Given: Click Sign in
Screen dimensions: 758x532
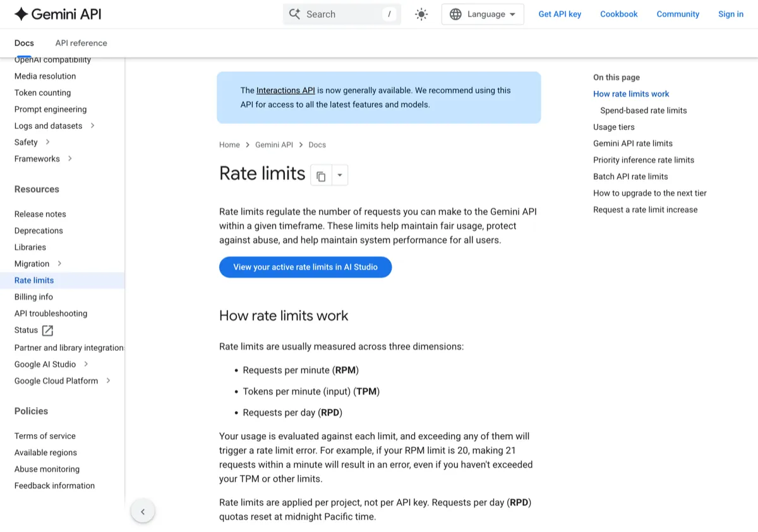Looking at the screenshot, I should click(731, 14).
